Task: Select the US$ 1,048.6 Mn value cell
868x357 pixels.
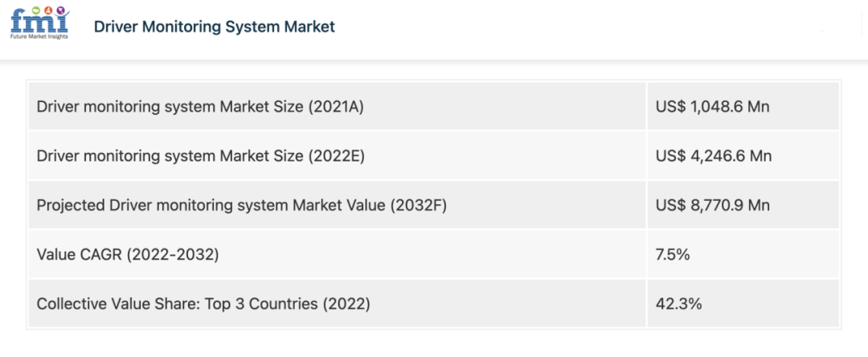Action: pyautogui.click(x=713, y=106)
